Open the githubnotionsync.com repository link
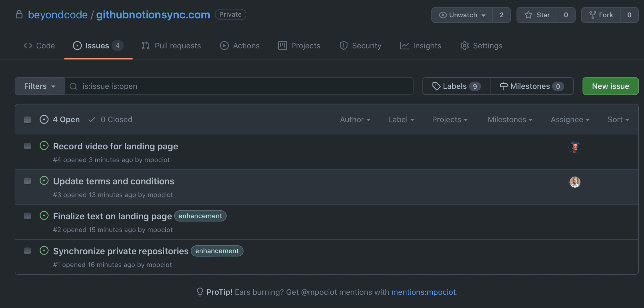The height and width of the screenshot is (308, 644). click(x=153, y=15)
